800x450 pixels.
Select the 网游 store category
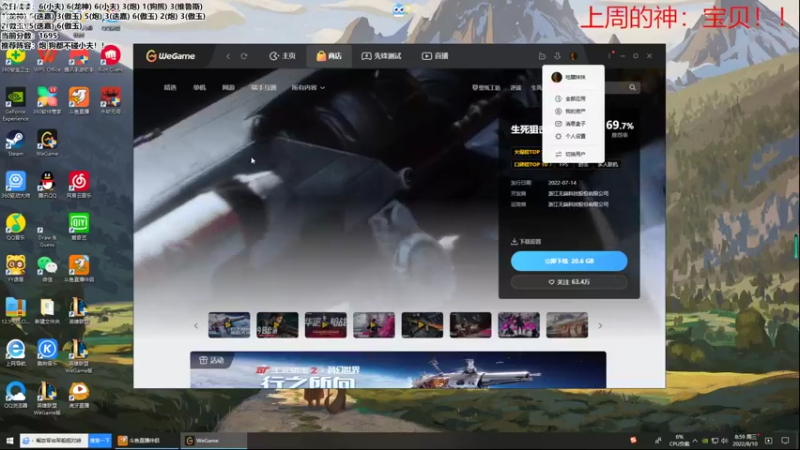(228, 88)
